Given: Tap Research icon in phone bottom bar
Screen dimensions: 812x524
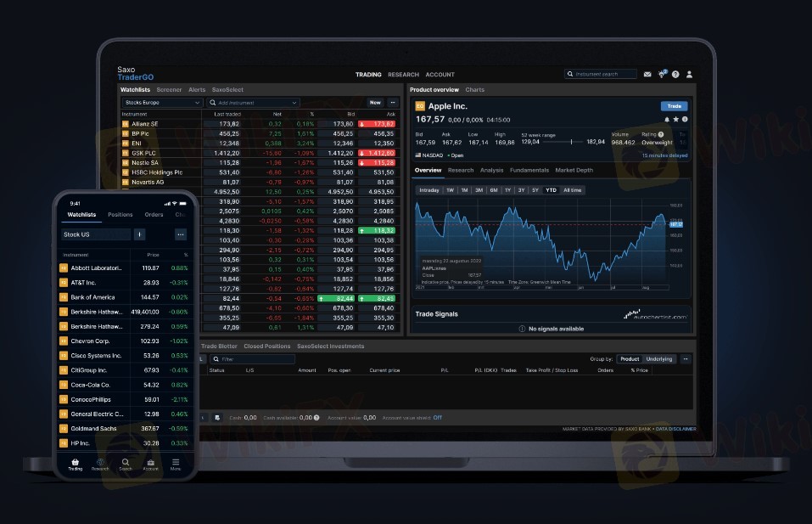Looking at the screenshot, I should coord(100,465).
